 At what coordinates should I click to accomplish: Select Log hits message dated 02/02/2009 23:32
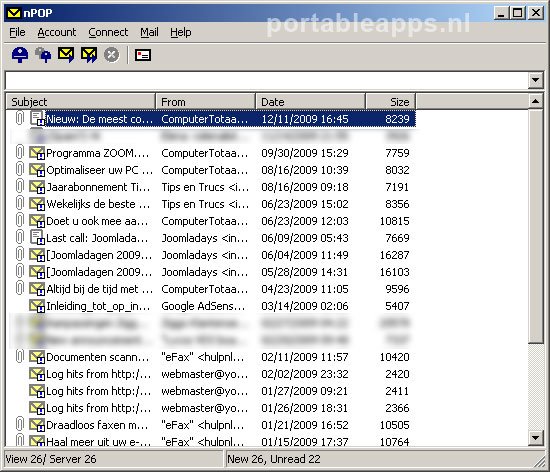point(210,374)
